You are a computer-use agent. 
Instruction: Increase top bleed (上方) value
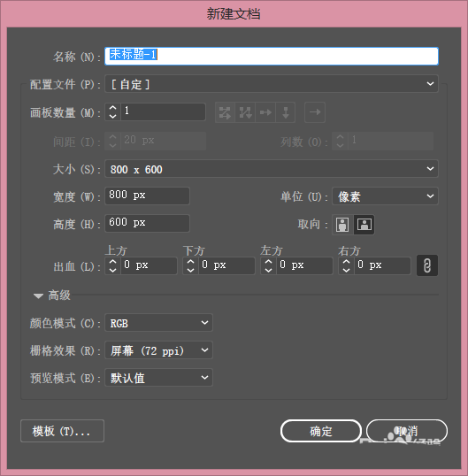(112, 262)
